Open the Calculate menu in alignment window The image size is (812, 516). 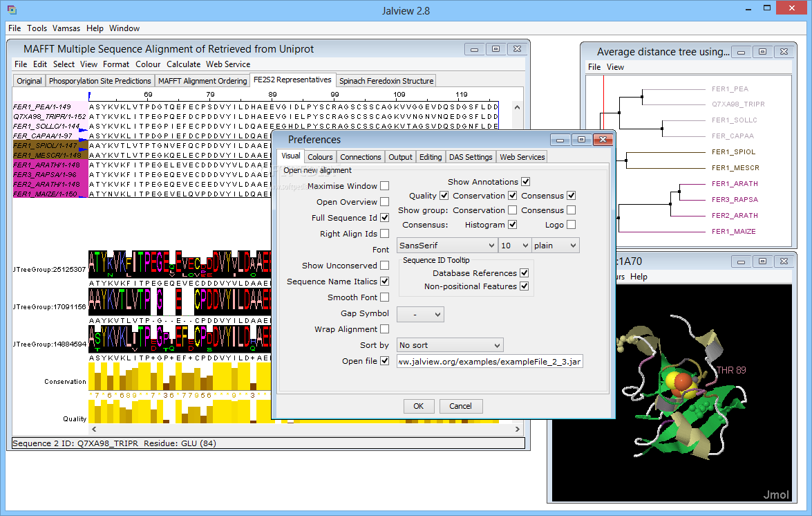(x=183, y=64)
